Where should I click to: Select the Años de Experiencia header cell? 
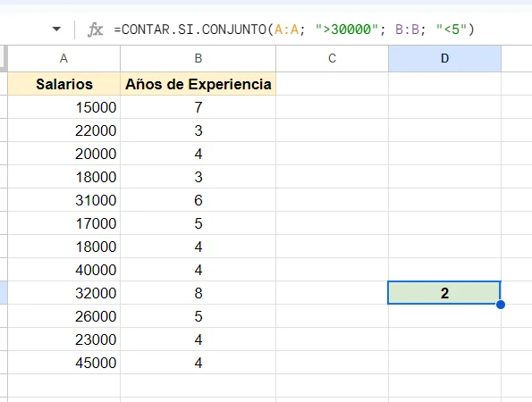click(x=198, y=84)
